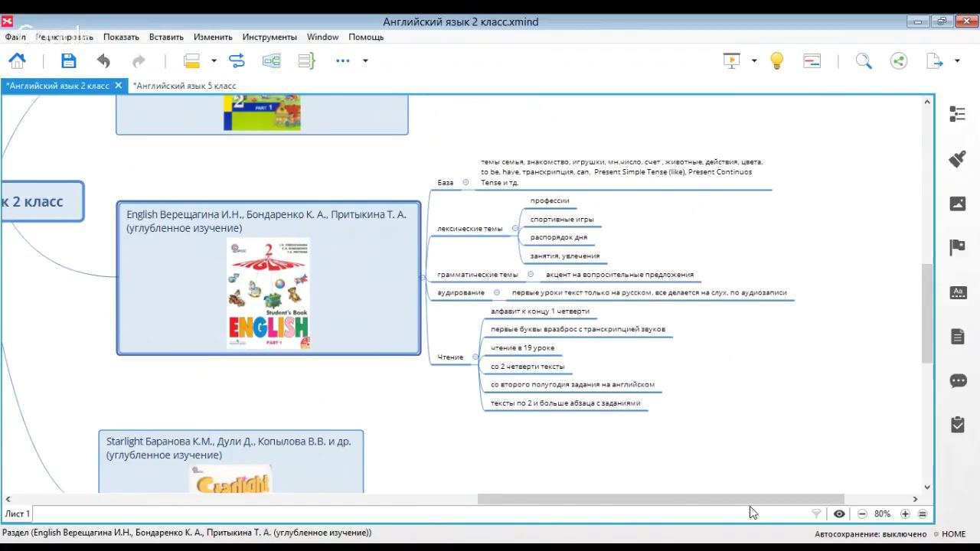Toggle the eye visibility icon in status bar

(x=839, y=514)
